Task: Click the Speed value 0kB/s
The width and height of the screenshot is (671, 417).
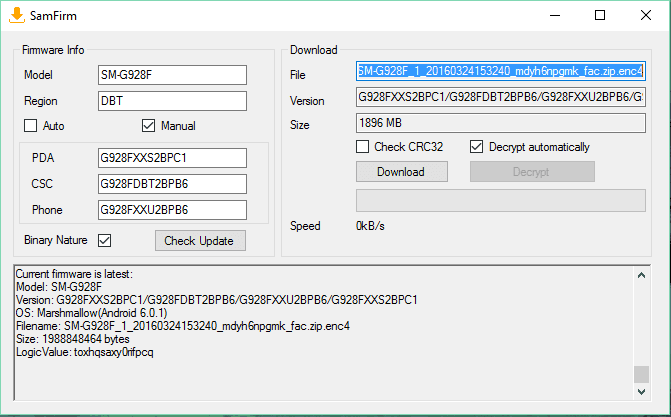Action: click(370, 226)
